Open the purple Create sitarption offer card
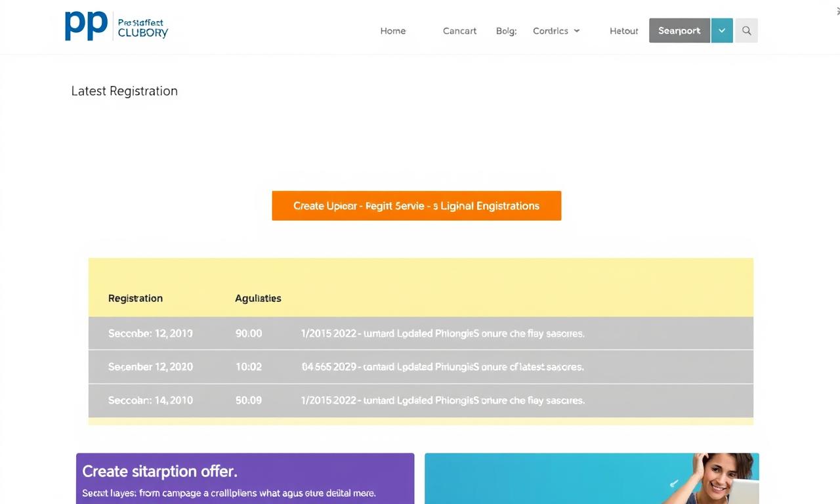Screen dimensions: 840x504 [x=245, y=478]
